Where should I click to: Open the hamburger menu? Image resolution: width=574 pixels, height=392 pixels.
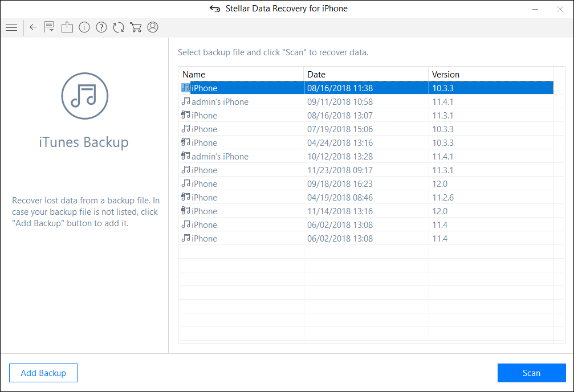(11, 27)
